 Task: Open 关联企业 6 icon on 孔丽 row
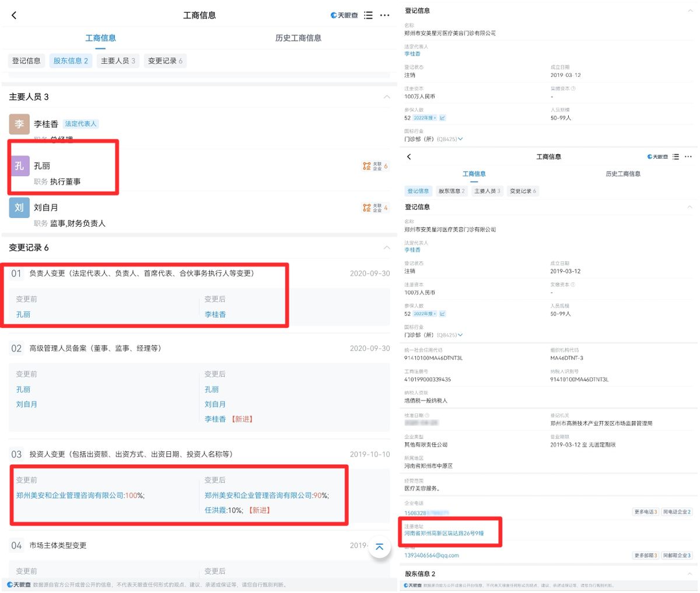375,166
